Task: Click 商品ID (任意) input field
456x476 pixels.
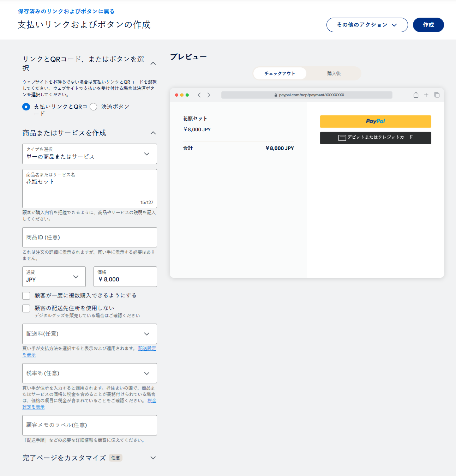Action: pos(90,237)
